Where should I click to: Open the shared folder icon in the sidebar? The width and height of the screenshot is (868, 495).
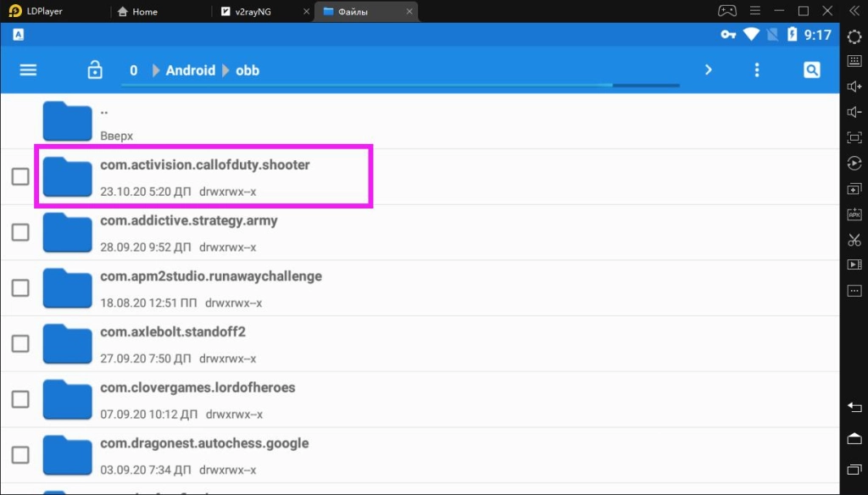[854, 186]
